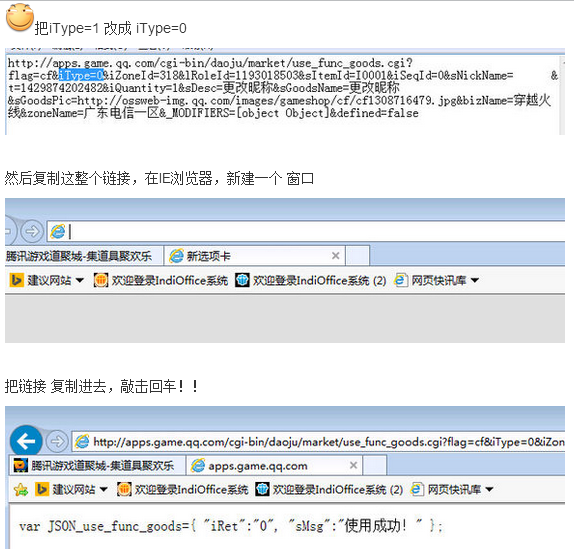Image resolution: width=574 pixels, height=549 pixels.
Task: Open the 欢迎登录IndiOffice系统 (2) favorite in the middle browser
Action: [x=310, y=280]
